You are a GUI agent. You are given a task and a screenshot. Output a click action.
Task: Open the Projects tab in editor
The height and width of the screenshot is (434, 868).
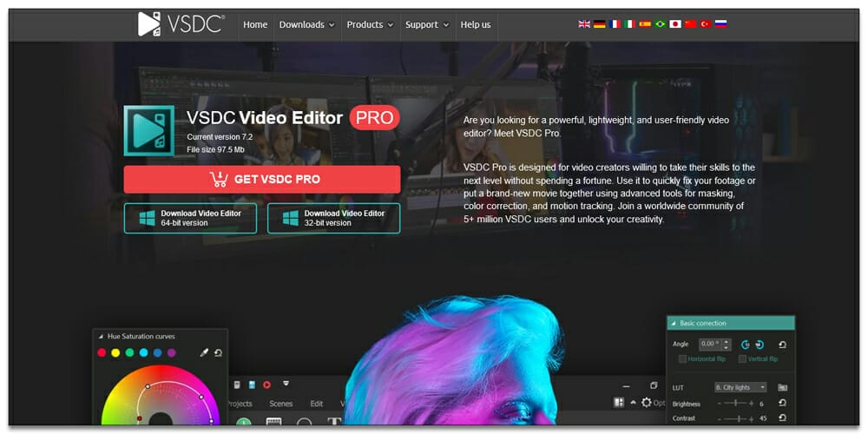(x=240, y=404)
